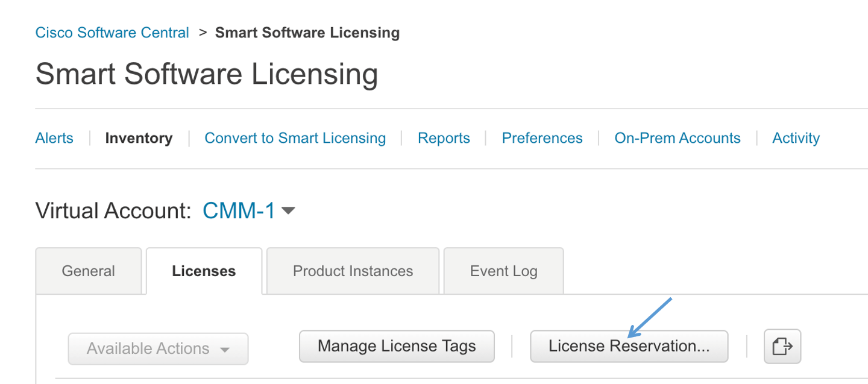Go to Preferences
The height and width of the screenshot is (384, 868).
(x=542, y=138)
